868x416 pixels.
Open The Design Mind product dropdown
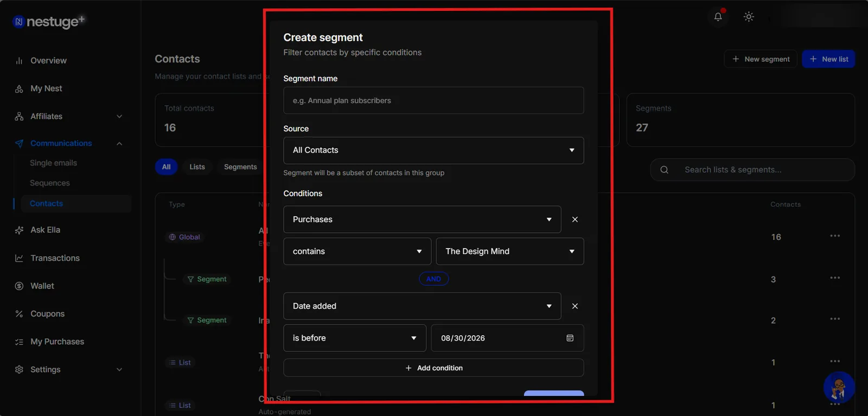(x=510, y=251)
